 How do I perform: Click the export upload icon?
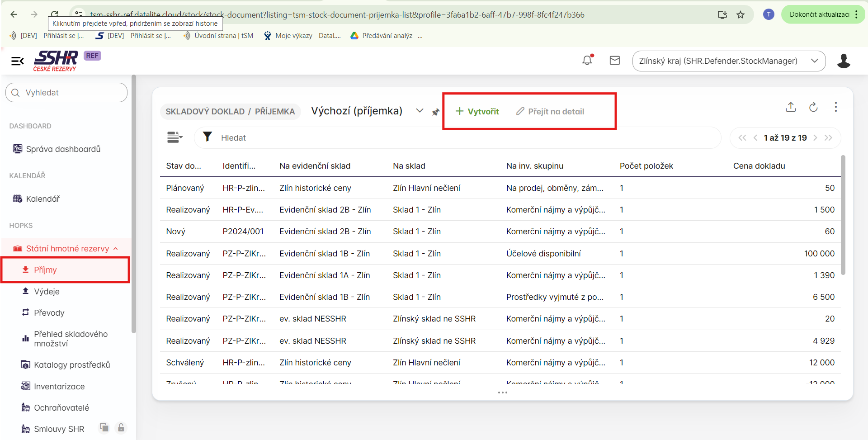click(790, 107)
